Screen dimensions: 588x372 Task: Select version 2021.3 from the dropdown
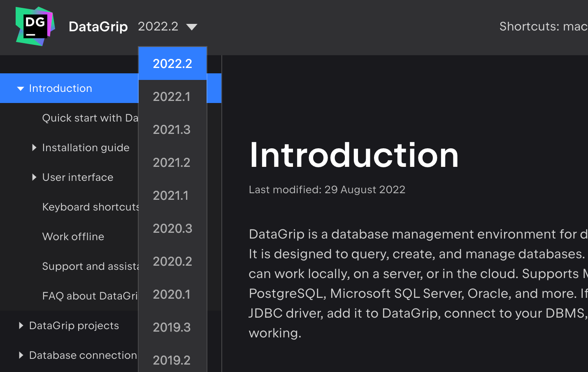tap(172, 129)
